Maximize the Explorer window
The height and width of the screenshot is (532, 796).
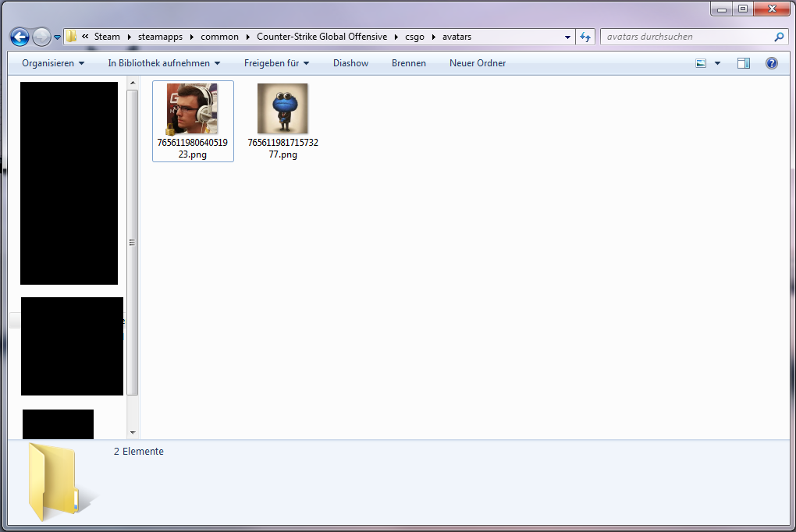click(x=743, y=9)
